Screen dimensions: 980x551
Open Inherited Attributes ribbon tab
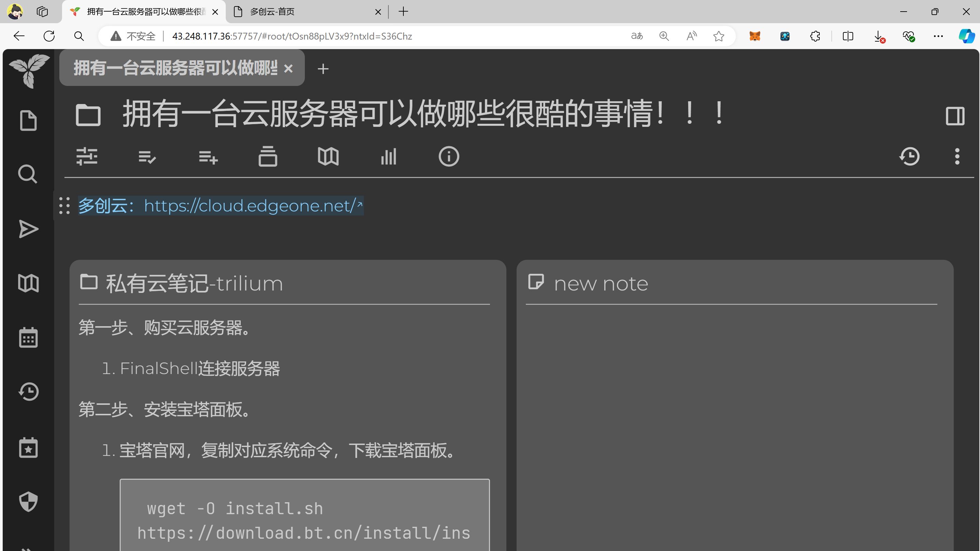pyautogui.click(x=208, y=157)
